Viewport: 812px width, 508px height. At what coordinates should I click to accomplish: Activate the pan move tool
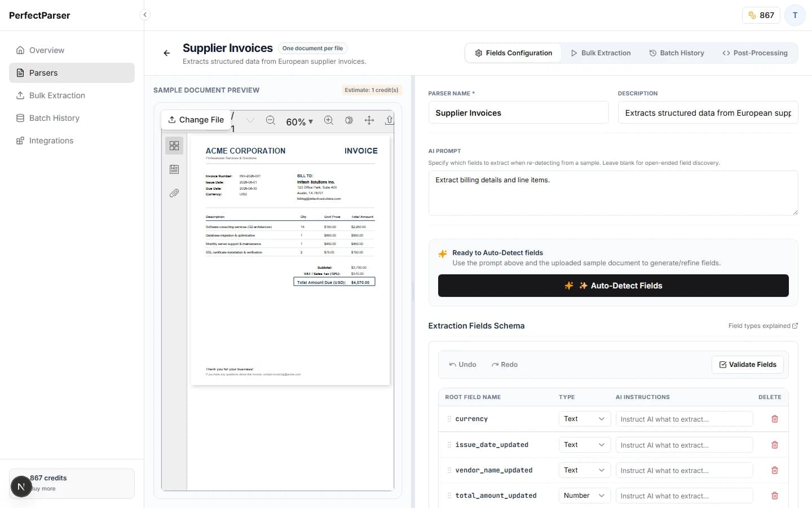pos(369,120)
